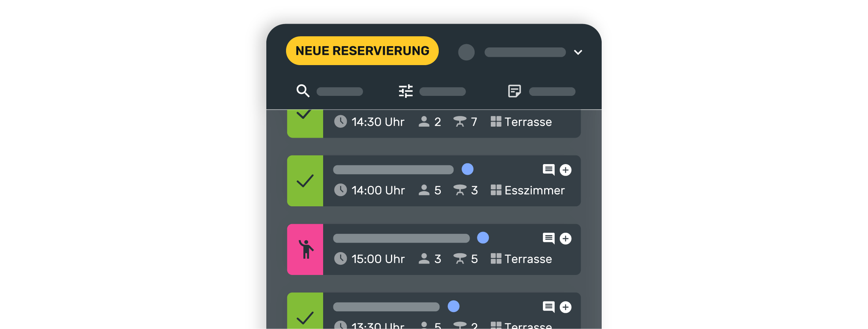The width and height of the screenshot is (868, 329).
Task: Click blue dot on 14:00 Uhr reservation
Action: (468, 169)
